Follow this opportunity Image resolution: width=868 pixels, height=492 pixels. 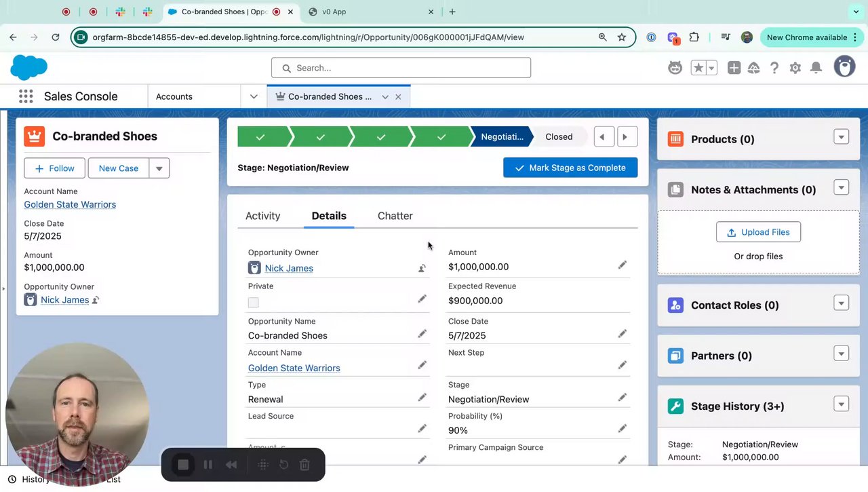coord(54,168)
